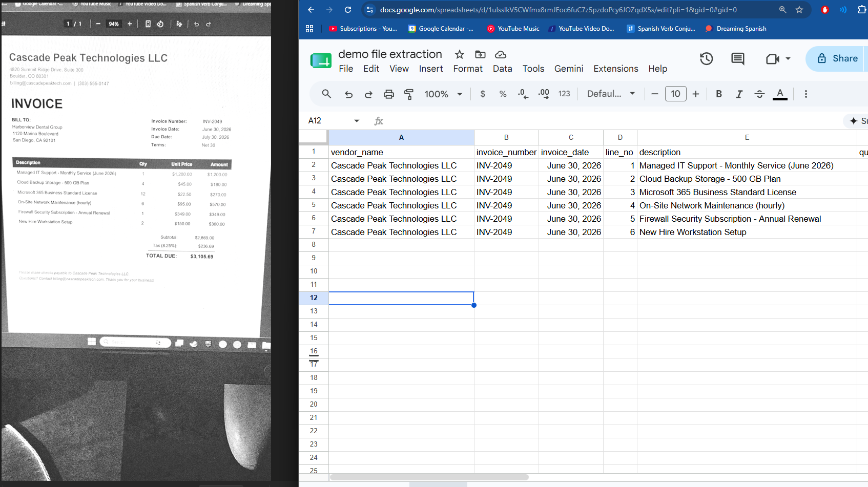Bookmark this tab with the star icon
The width and height of the screenshot is (868, 487).
[x=799, y=10]
